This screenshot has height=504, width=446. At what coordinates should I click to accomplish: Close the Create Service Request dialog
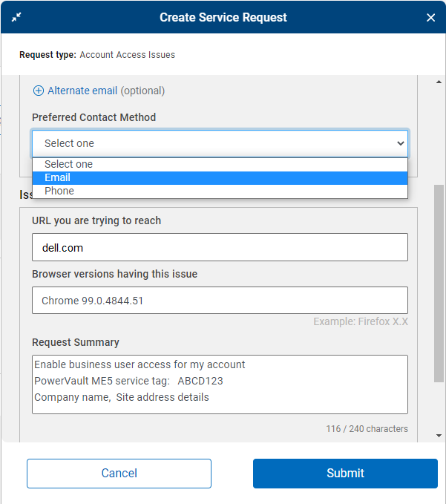point(431,18)
